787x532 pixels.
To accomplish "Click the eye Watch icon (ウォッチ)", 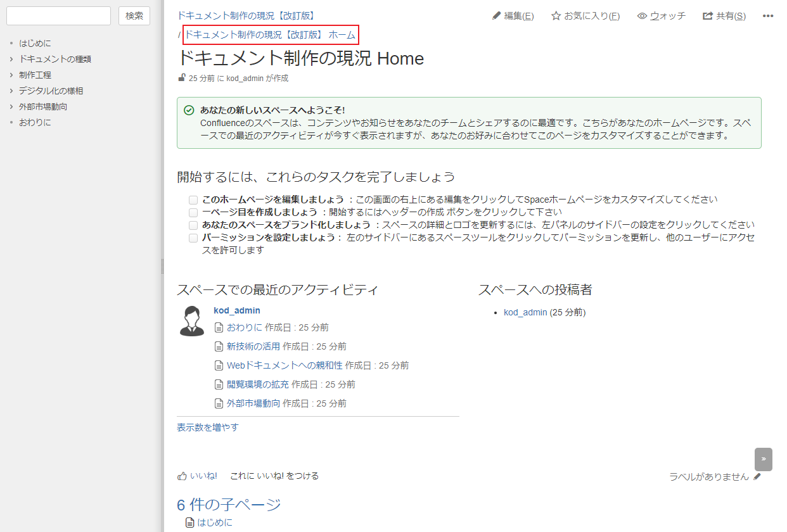I will point(642,16).
